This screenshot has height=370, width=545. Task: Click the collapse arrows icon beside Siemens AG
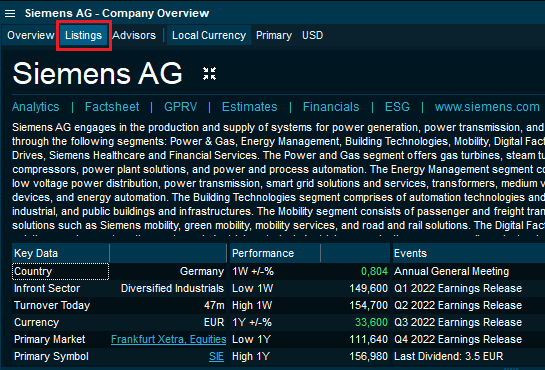[x=210, y=74]
